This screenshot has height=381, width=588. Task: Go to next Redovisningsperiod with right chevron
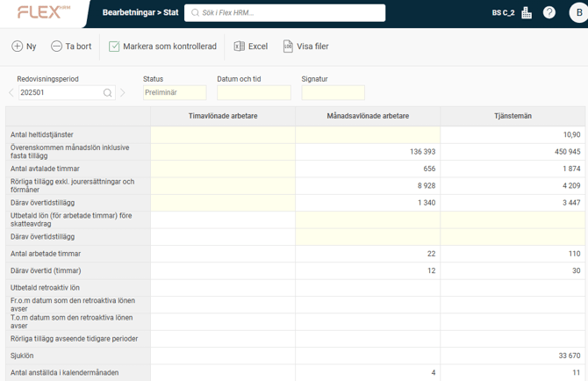[x=123, y=93]
